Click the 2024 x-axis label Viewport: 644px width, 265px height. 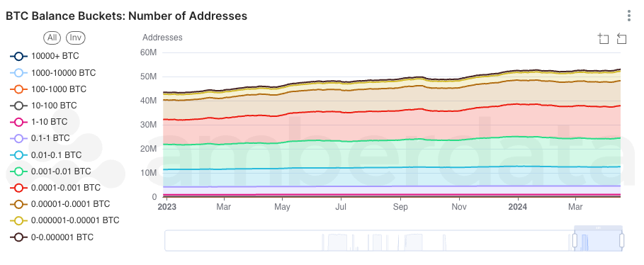tap(517, 207)
